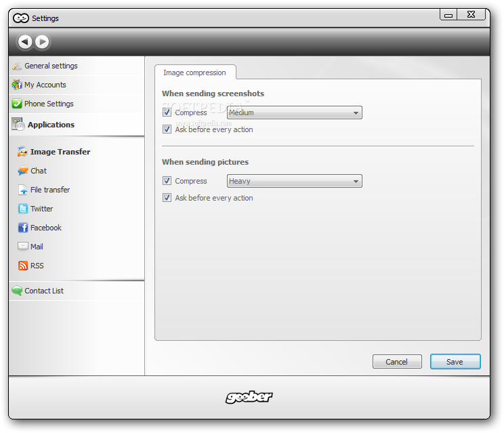Click the Twitter bird icon

click(x=23, y=209)
